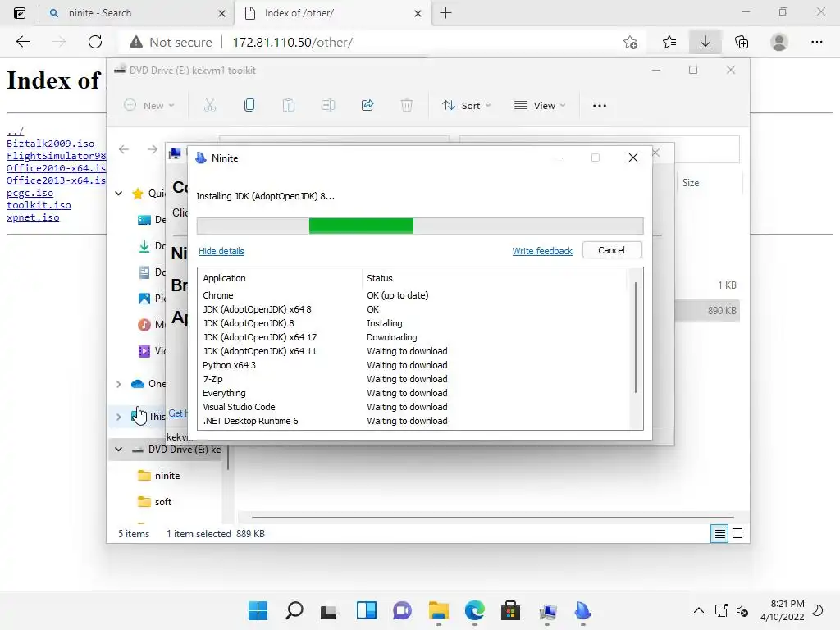
Task: Open the View dropdown in File Explorer
Action: click(x=540, y=106)
